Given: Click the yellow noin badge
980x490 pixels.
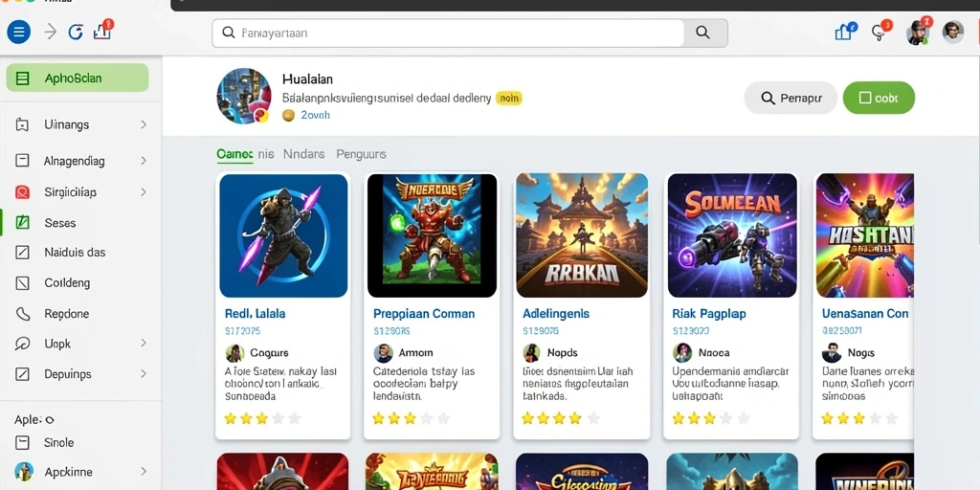Looking at the screenshot, I should pos(509,99).
